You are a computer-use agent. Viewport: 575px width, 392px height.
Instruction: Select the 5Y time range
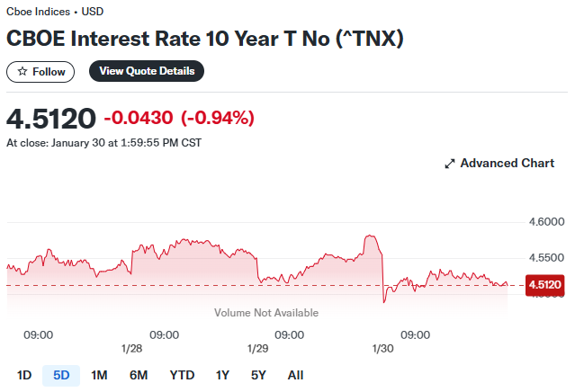(258, 375)
